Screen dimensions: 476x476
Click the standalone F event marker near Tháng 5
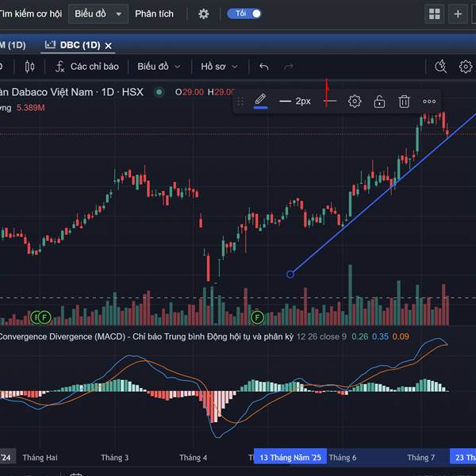click(257, 317)
